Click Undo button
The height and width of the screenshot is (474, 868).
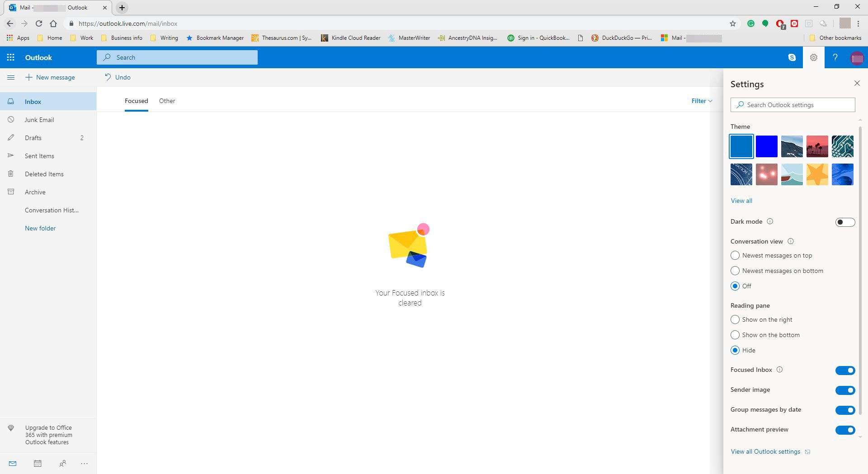(x=118, y=77)
